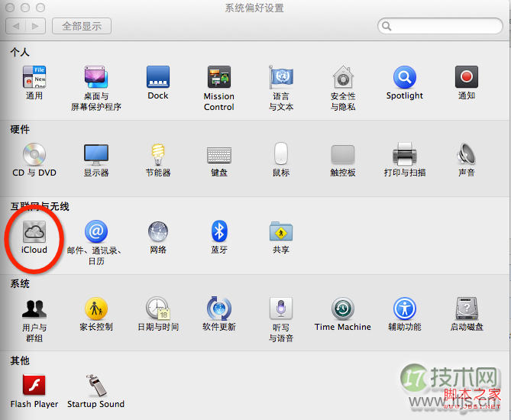The height and width of the screenshot is (420, 511).
Task: Open 日期与时间 preferences
Action: point(158,309)
